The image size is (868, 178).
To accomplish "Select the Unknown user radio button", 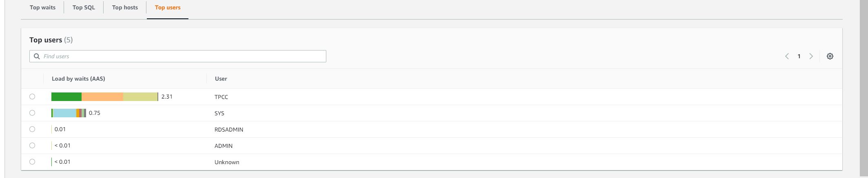I will pos(32,162).
